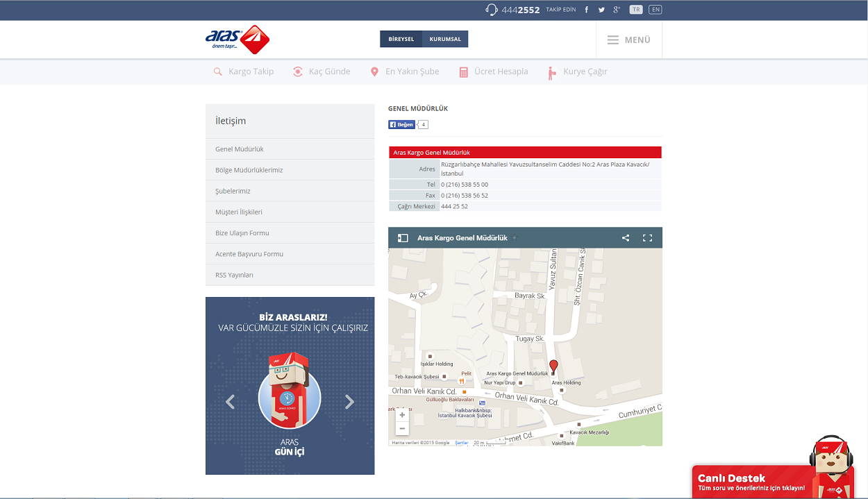The width and height of the screenshot is (868, 499).
Task: Click the red map location pin
Action: tap(553, 366)
